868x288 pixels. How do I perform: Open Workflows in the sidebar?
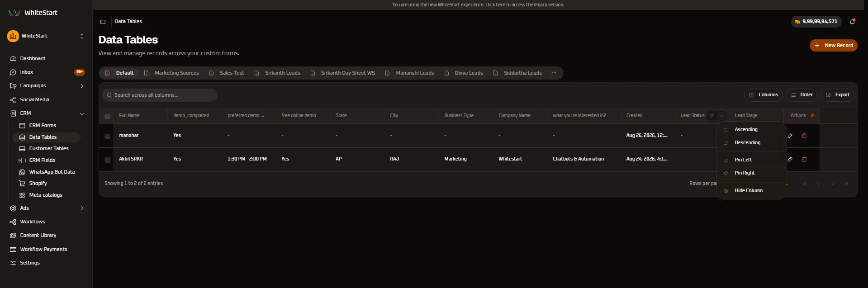tap(33, 222)
